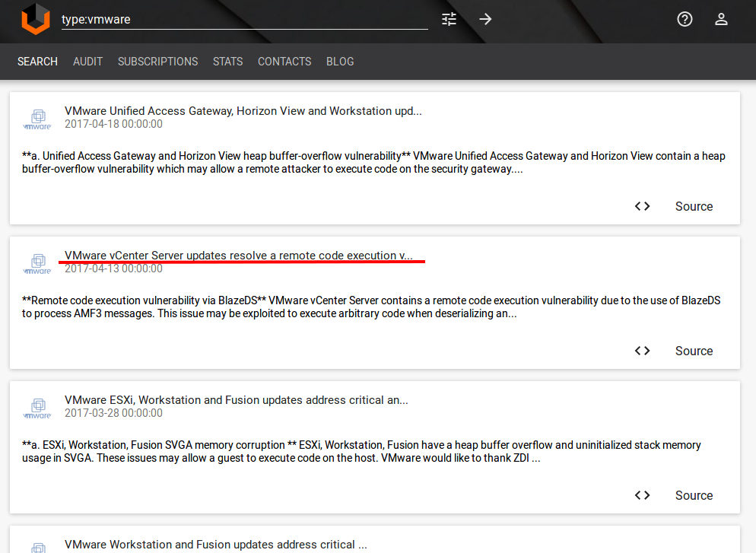
Task: Show code view for ESXi SVGA card
Action: click(642, 496)
